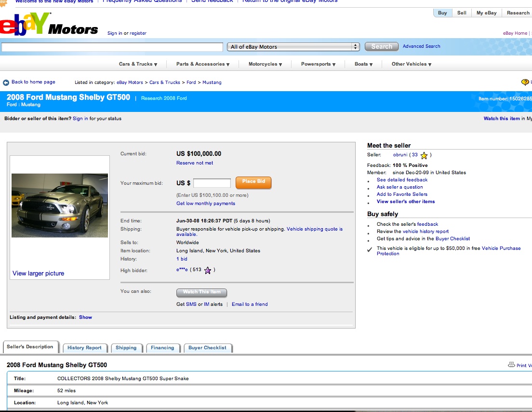Click the eBay Motors logo
This screenshot has height=412, width=532.
point(48,25)
